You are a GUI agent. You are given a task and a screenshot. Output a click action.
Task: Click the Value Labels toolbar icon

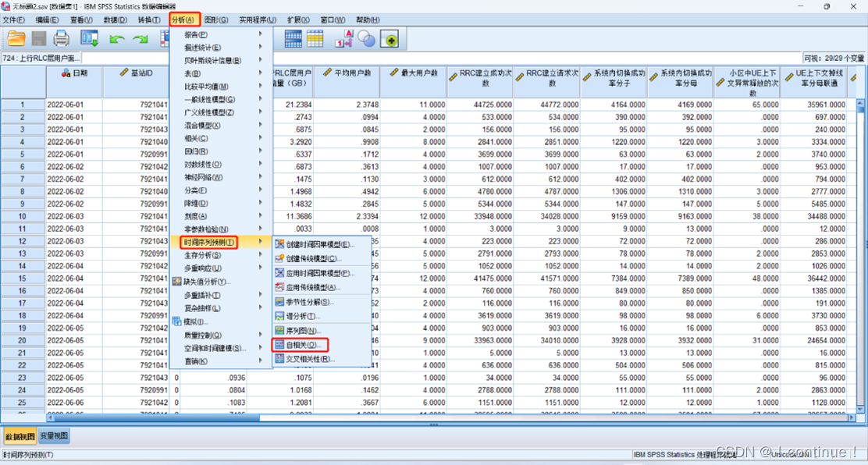(x=343, y=39)
